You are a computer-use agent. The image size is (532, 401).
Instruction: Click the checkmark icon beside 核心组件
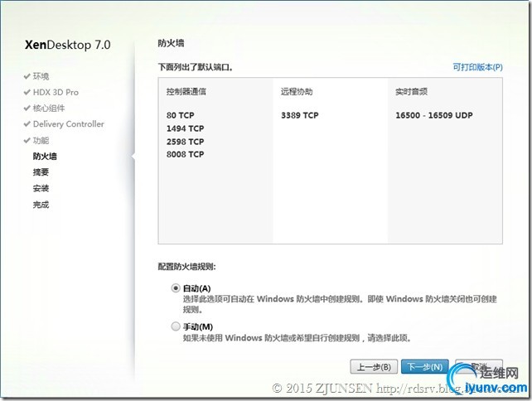[27, 108]
